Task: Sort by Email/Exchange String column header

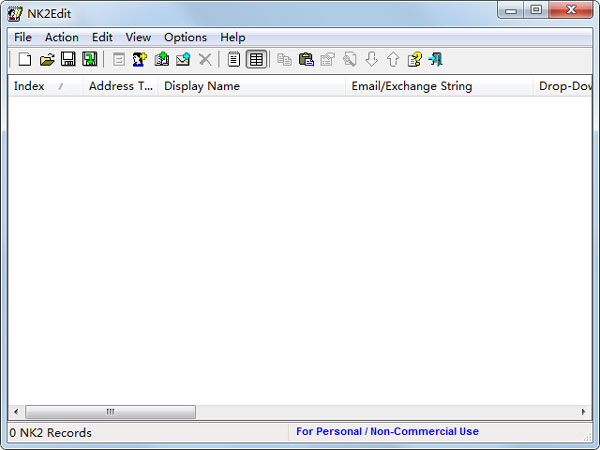Action: pos(411,86)
